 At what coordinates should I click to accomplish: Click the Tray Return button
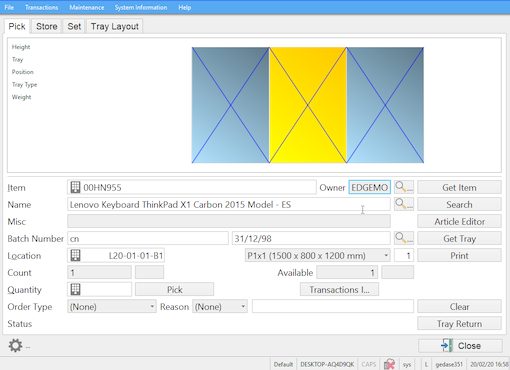[459, 323]
